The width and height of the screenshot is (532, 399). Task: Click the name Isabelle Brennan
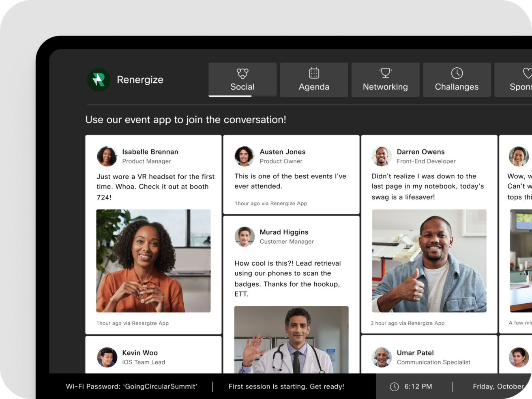click(150, 152)
